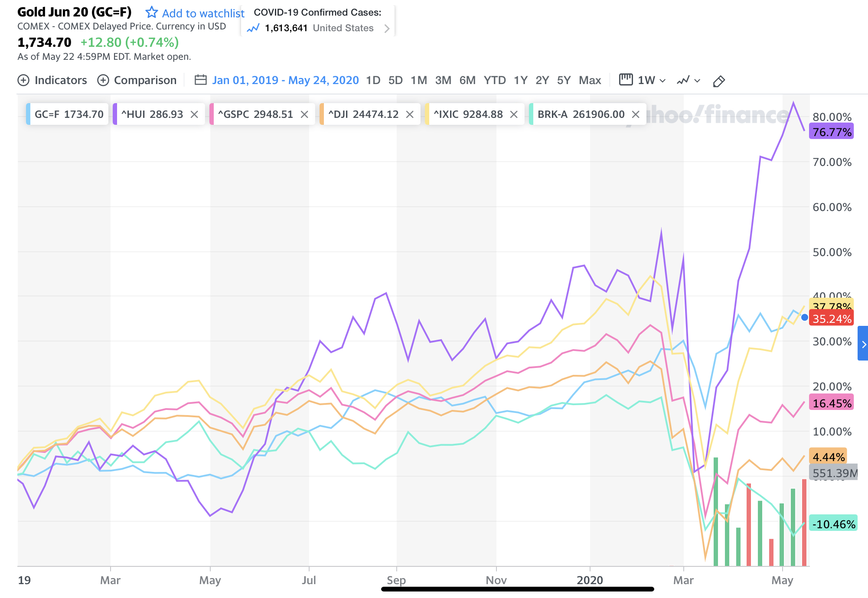This screenshot has height=598, width=868.
Task: Click the COVID-19 trend chart icon
Action: click(253, 29)
